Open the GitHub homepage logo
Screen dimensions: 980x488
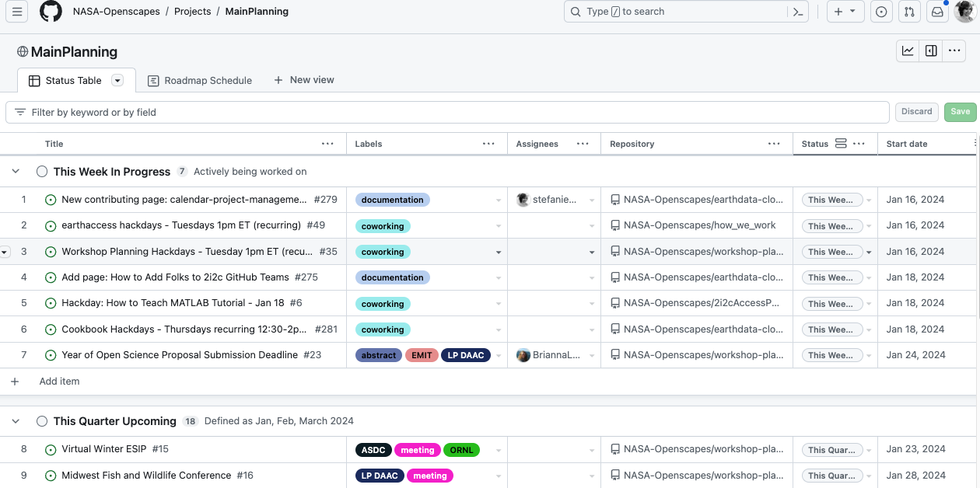point(51,12)
